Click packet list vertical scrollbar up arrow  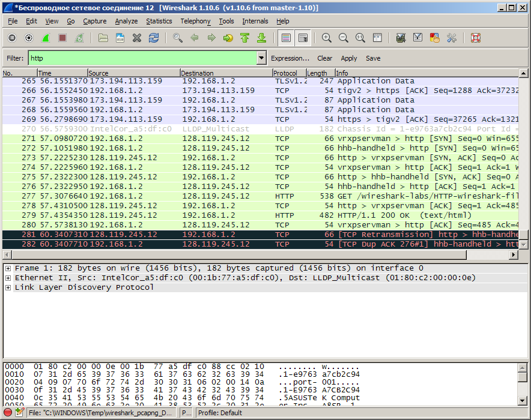(523, 73)
